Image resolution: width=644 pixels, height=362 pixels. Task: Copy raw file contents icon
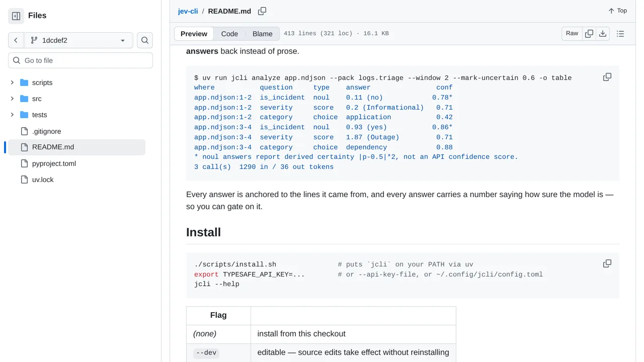[x=589, y=33]
